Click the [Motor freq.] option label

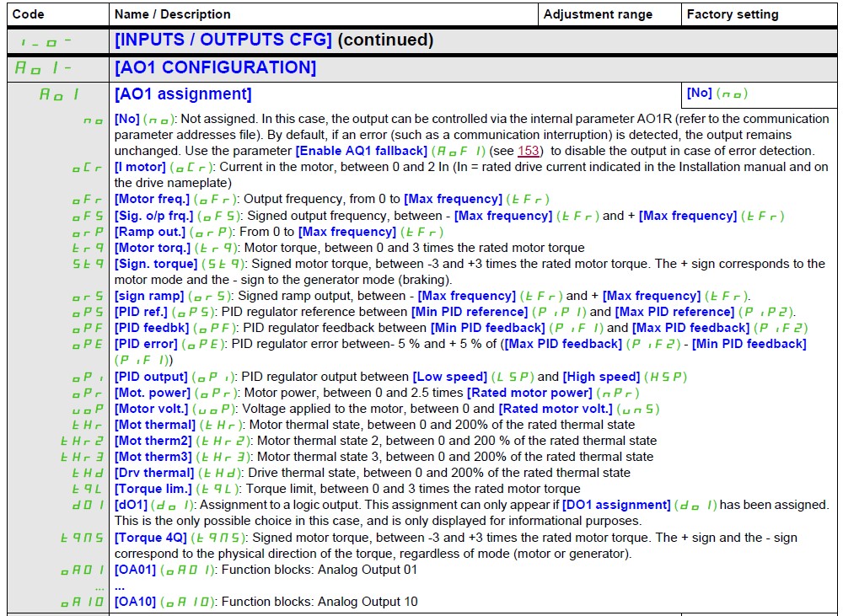(x=152, y=200)
